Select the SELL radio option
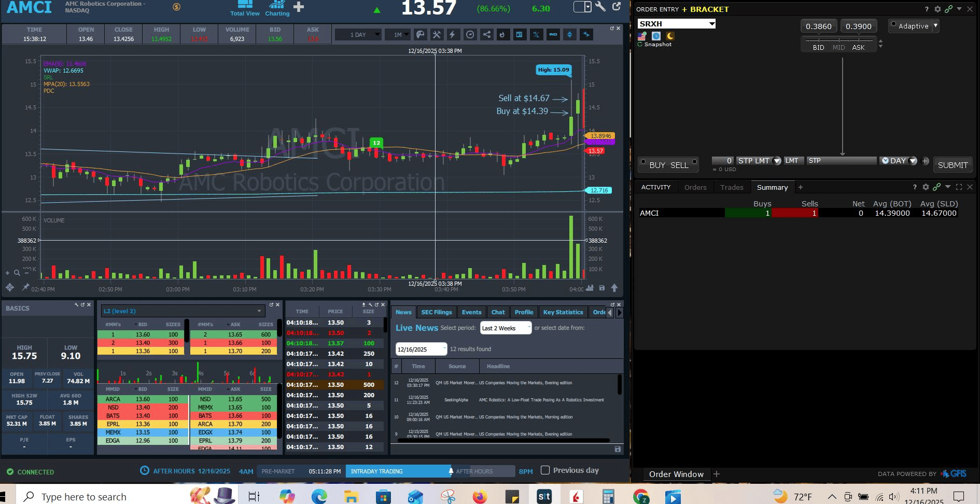Viewport: 980px width, 504px height. click(695, 161)
